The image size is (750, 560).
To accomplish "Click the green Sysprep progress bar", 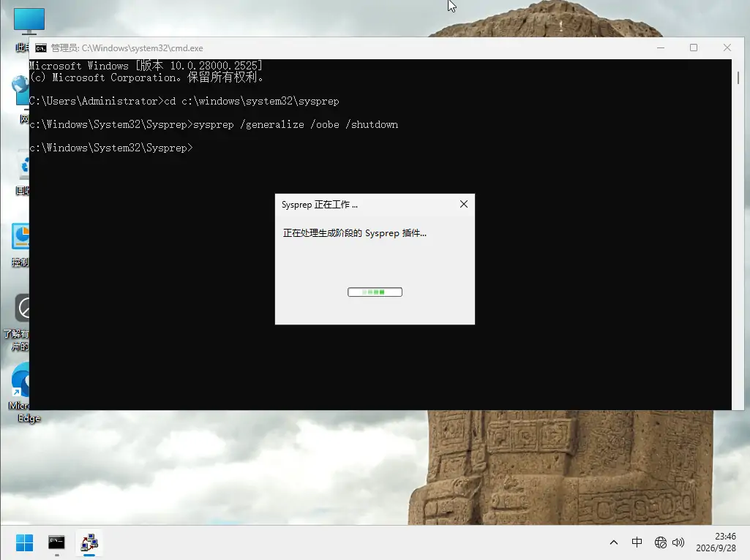I will [x=375, y=292].
